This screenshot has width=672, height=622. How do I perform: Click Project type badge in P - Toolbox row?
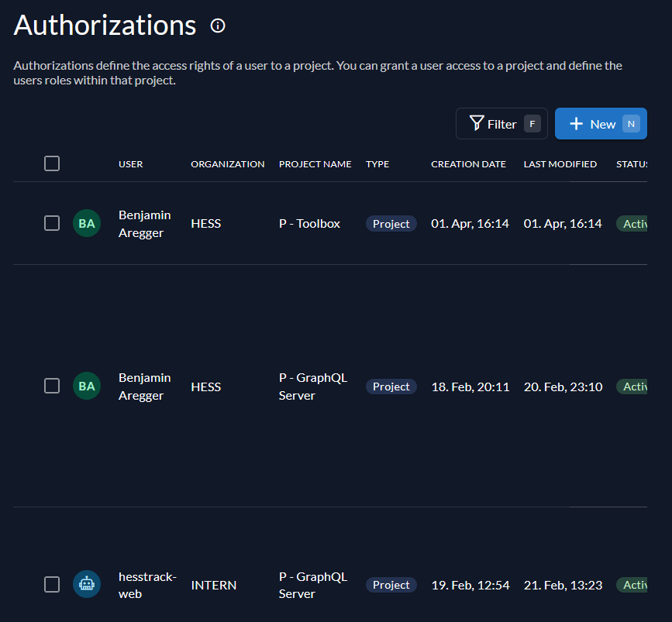tap(391, 224)
